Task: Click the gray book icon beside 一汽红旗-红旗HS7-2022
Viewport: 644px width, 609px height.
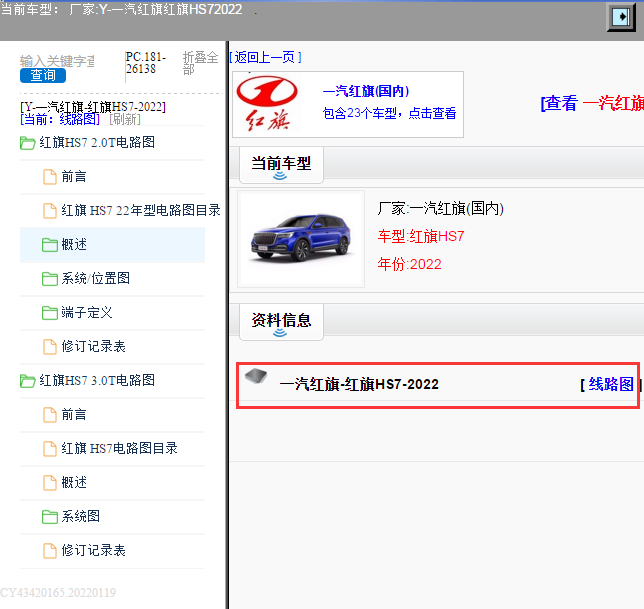Action: pos(256,376)
